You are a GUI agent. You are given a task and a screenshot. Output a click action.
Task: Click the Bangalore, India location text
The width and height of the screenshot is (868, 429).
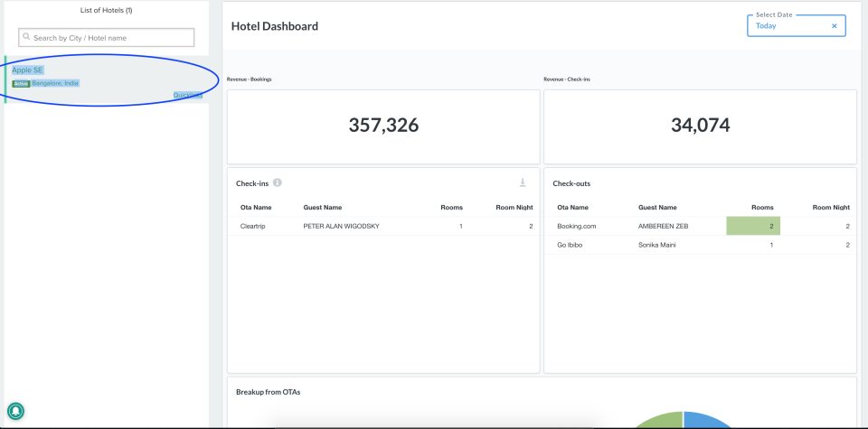click(55, 83)
